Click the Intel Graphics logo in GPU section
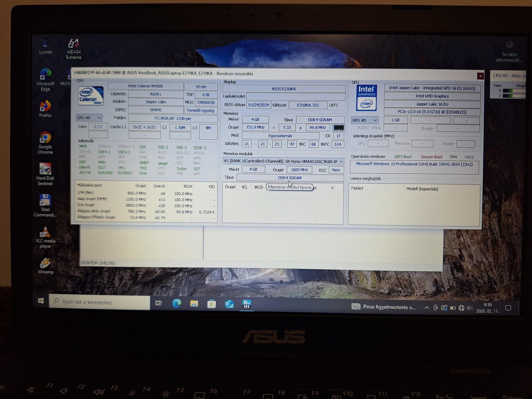 [x=366, y=98]
